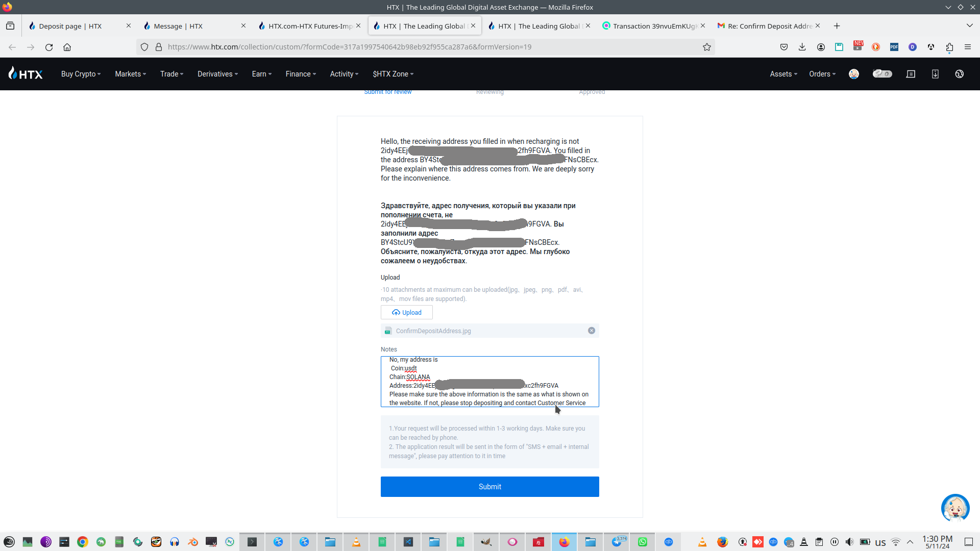Click the HTX logo
The height and width of the screenshot is (551, 980).
tap(26, 74)
